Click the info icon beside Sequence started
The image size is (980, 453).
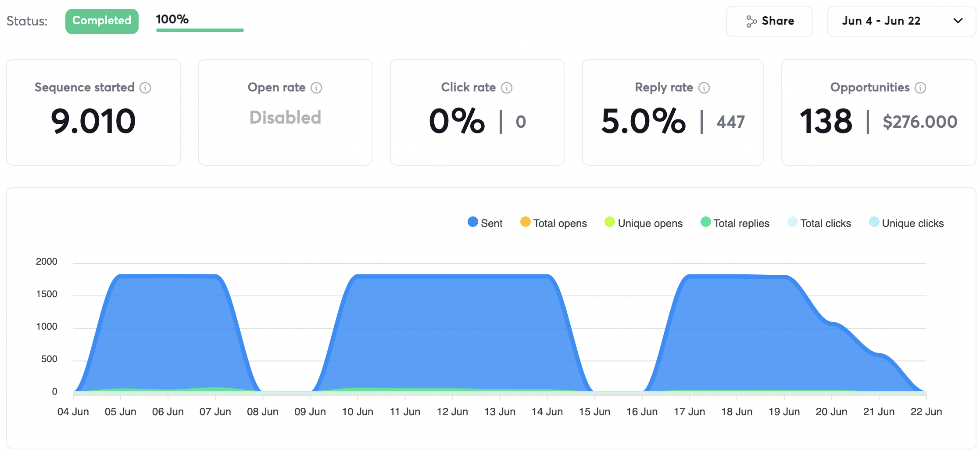click(145, 88)
